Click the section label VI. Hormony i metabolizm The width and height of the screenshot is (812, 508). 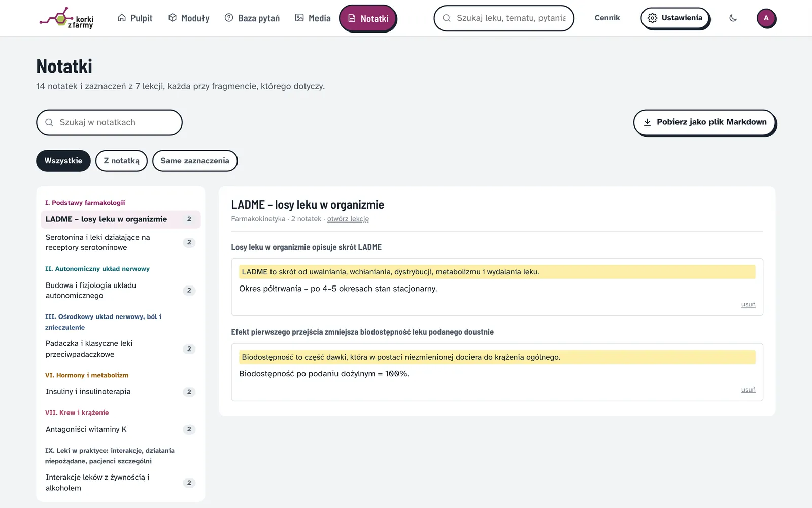pos(87,375)
